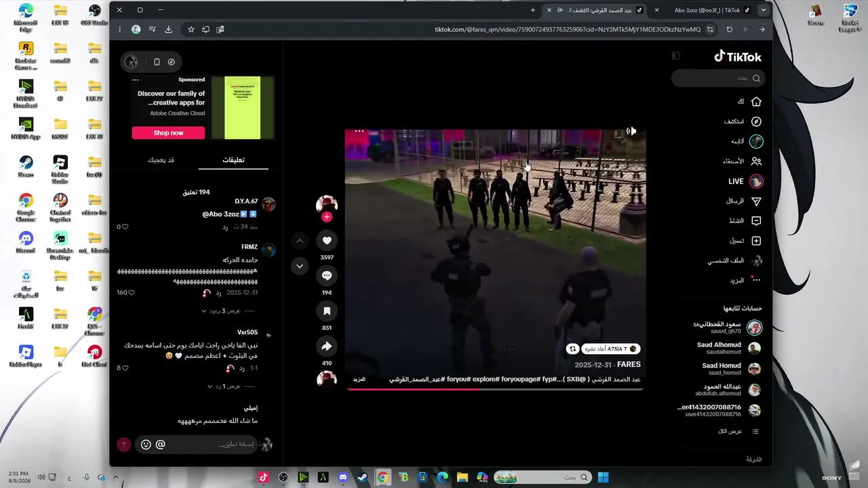
Task: Expand the 3 replies under FRMZ comment
Action: point(221,311)
